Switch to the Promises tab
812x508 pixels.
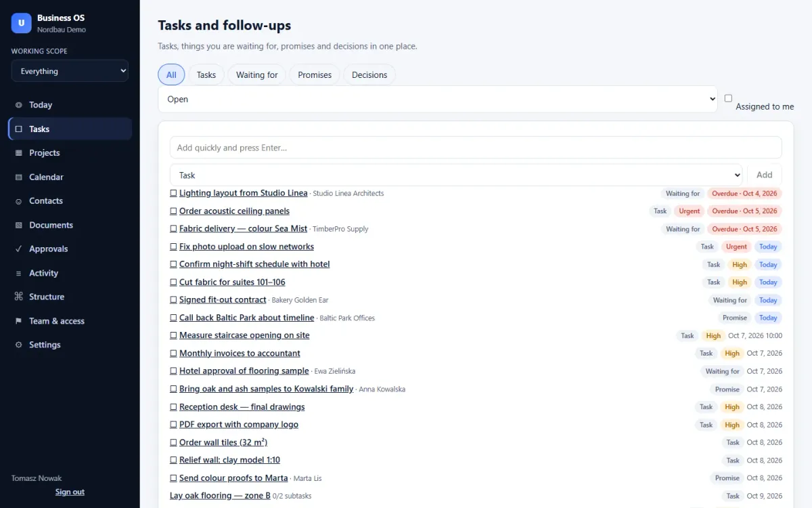[x=315, y=75]
